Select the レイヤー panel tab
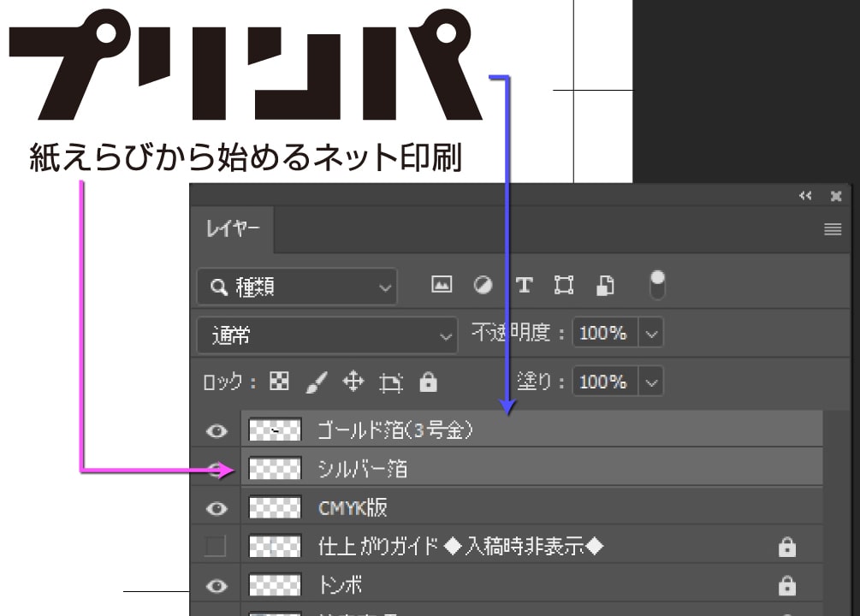Image resolution: width=860 pixels, height=616 pixels. point(232,230)
